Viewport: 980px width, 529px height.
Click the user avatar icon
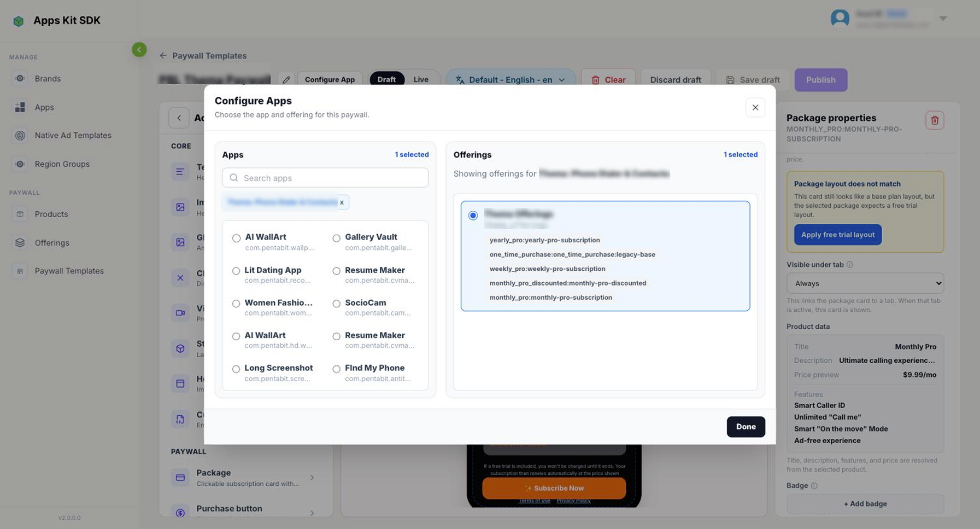pyautogui.click(x=840, y=18)
